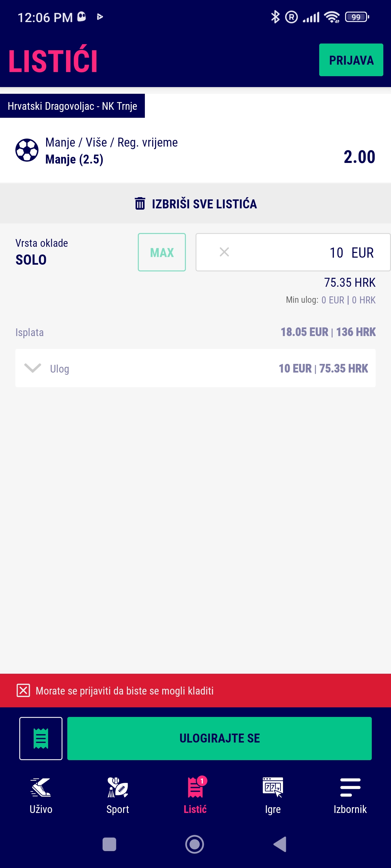Tap the soccer ball sport icon
The image size is (391, 868).
[x=27, y=150]
